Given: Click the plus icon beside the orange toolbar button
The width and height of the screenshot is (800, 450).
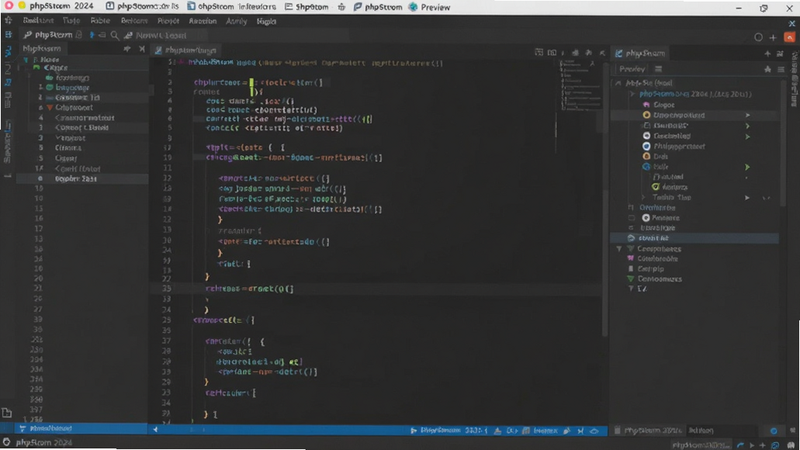Looking at the screenshot, I should (x=773, y=37).
